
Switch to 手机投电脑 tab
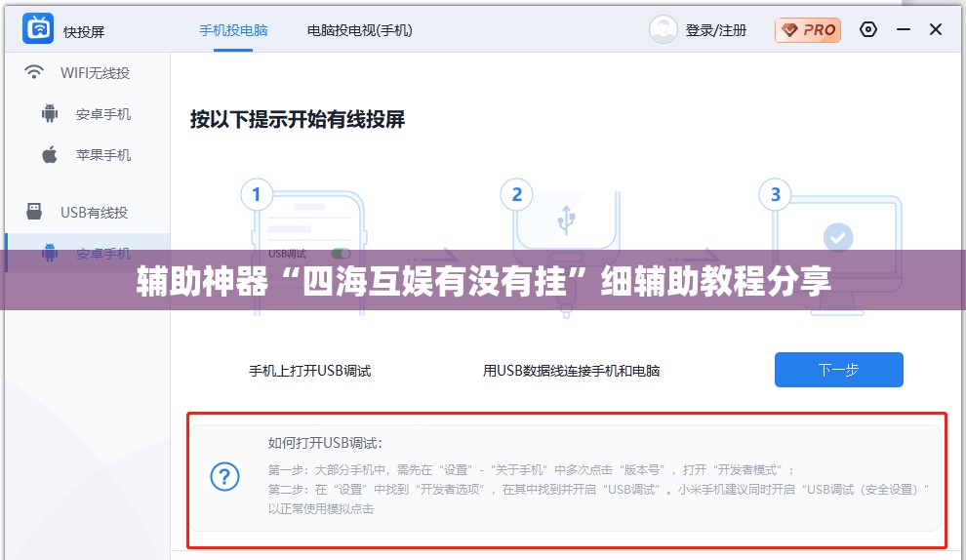pyautogui.click(x=233, y=30)
